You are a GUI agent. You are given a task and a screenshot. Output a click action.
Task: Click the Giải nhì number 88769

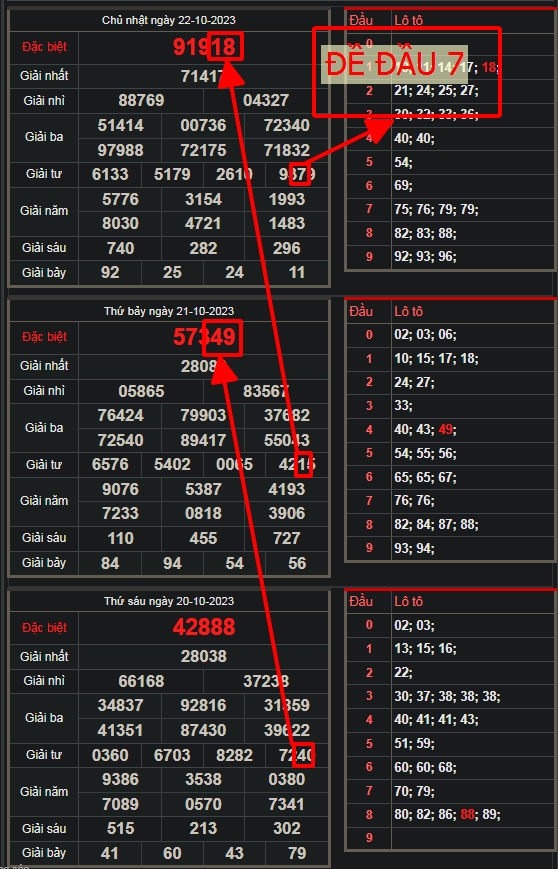pyautogui.click(x=141, y=100)
